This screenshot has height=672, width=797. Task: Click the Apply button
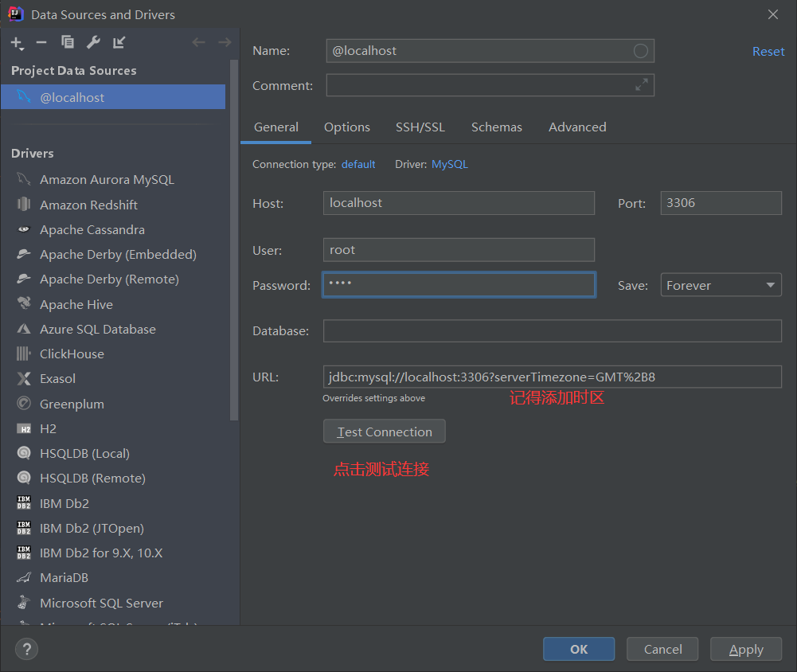(x=746, y=649)
